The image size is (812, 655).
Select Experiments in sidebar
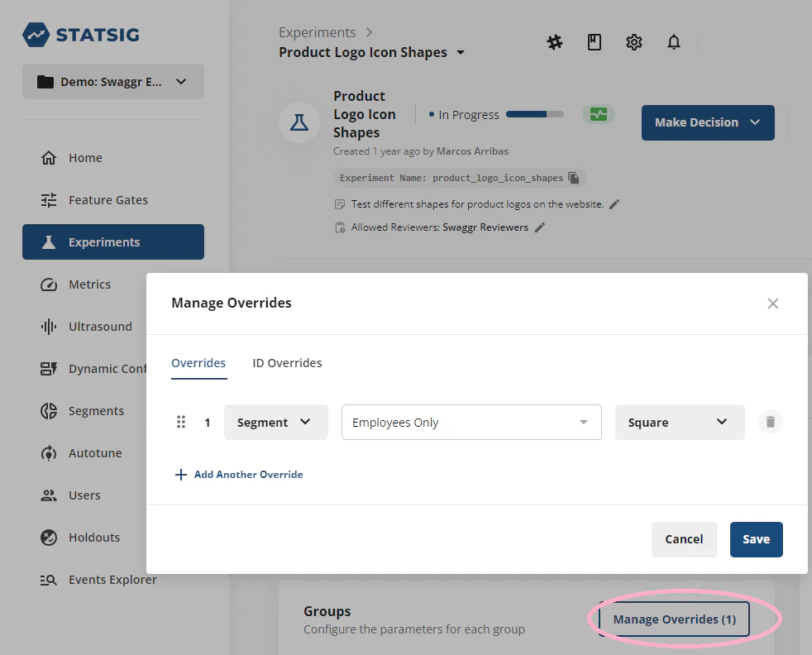click(113, 241)
